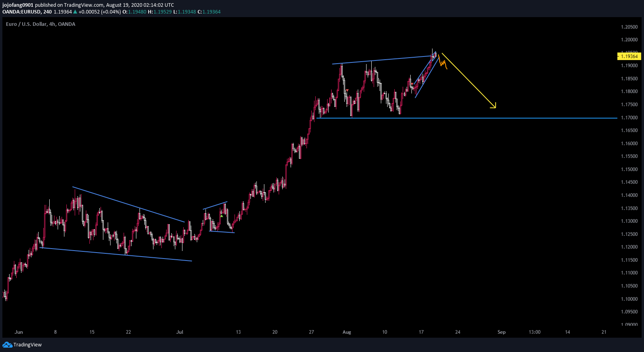
Task: Click the 1.12500 price axis label
Action: tap(629, 234)
